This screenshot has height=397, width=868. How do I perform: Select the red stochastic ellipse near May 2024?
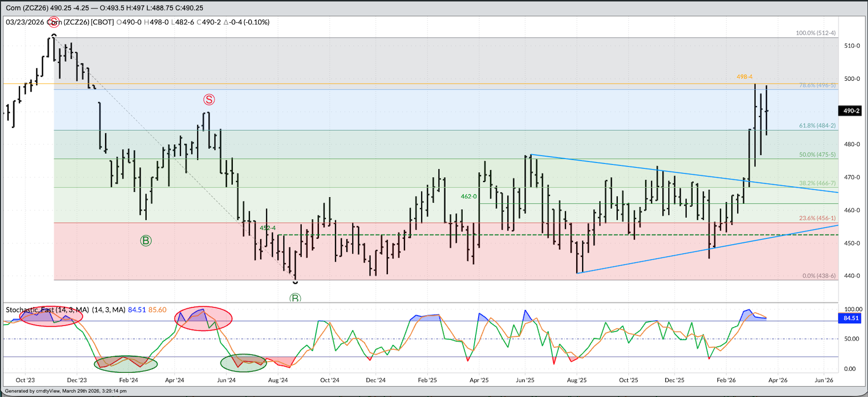203,318
